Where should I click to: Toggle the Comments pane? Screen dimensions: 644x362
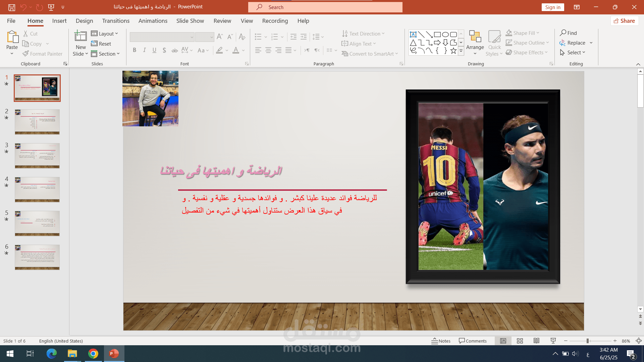coord(473,341)
